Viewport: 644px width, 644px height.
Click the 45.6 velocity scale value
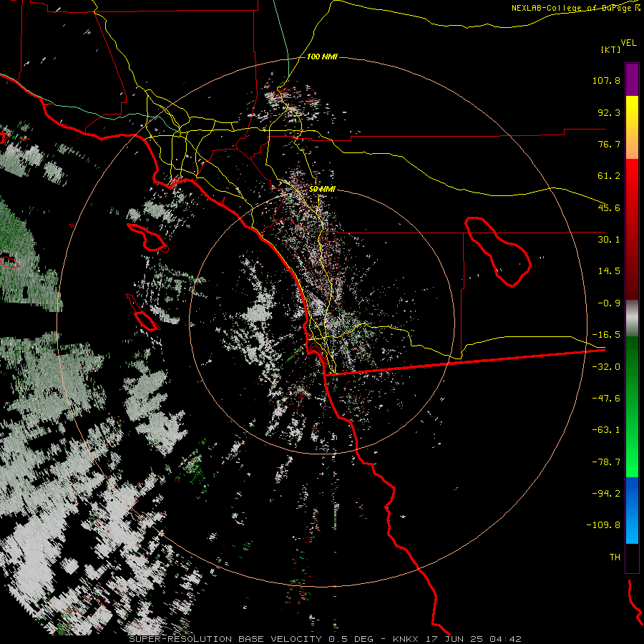609,208
